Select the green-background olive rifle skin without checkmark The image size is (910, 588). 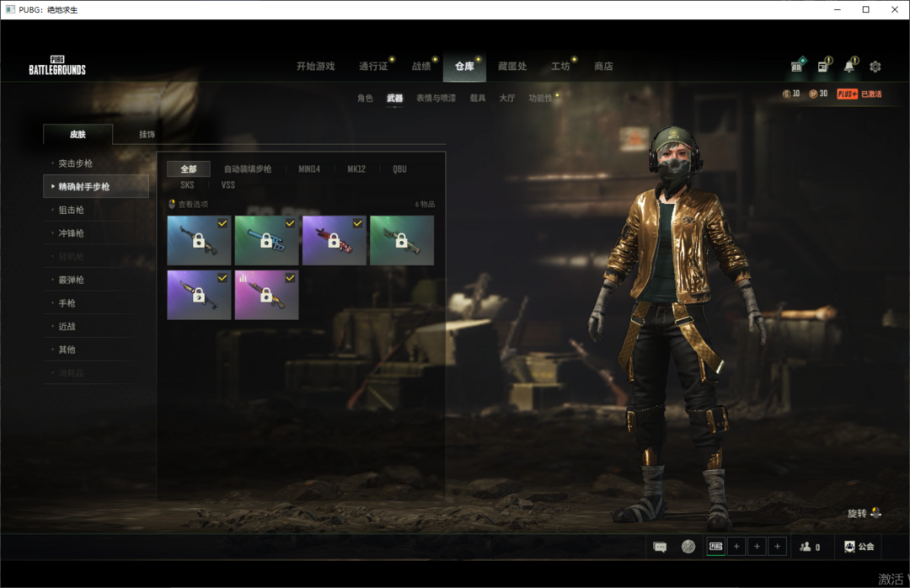pyautogui.click(x=402, y=240)
